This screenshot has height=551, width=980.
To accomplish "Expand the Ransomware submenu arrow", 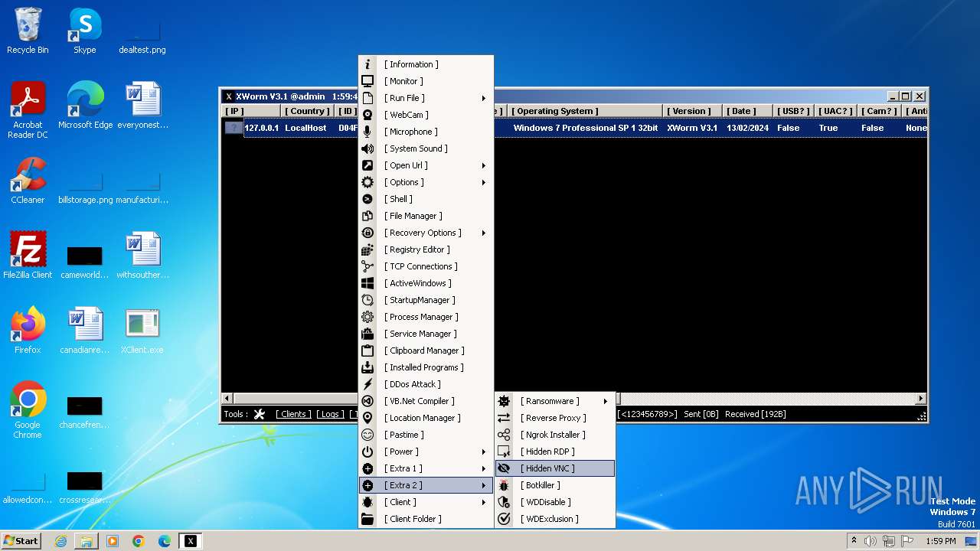I will (x=605, y=401).
